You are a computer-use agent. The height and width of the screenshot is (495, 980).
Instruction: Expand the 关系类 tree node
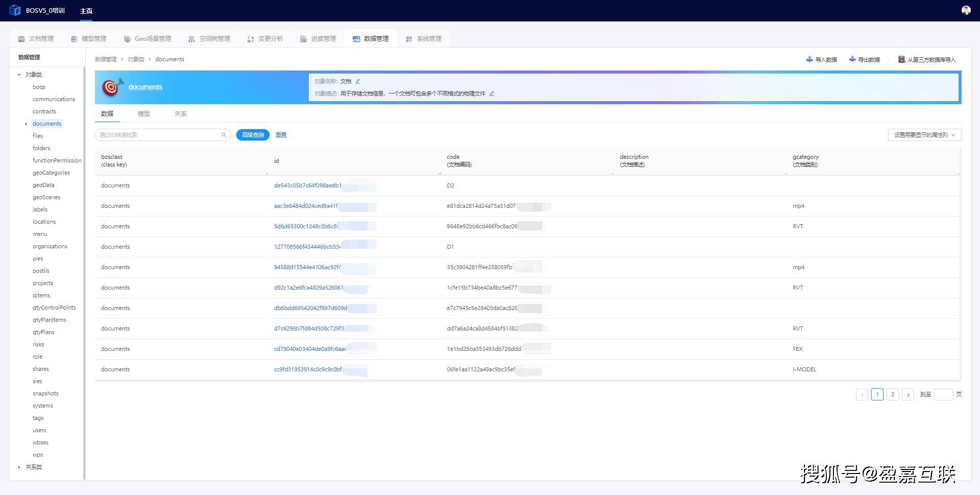(x=19, y=467)
